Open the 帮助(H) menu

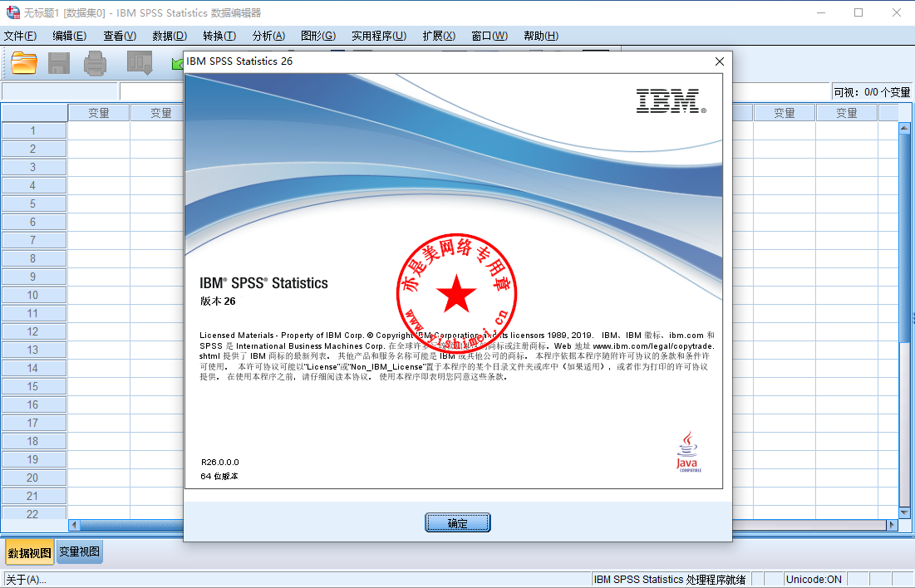pyautogui.click(x=541, y=36)
